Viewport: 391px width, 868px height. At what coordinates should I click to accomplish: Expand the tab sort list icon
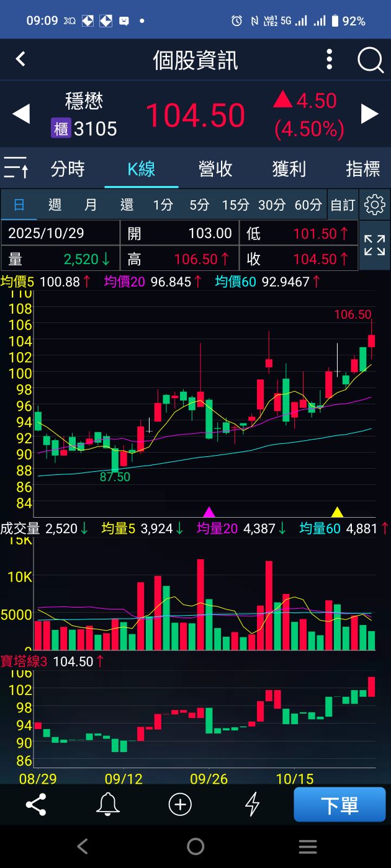click(16, 168)
